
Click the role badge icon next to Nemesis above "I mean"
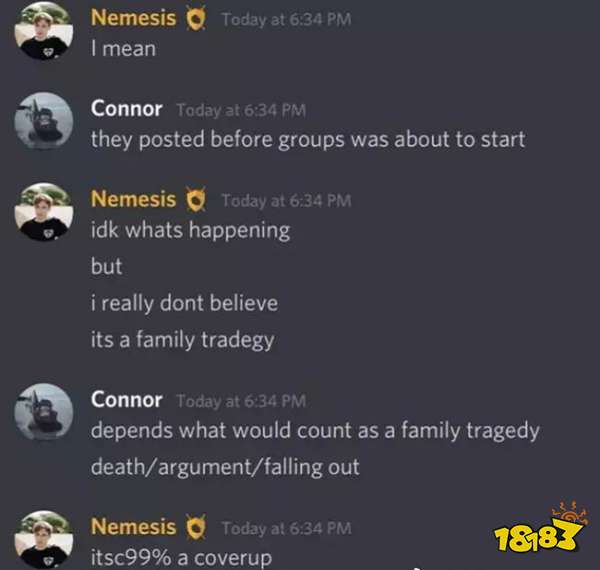pyautogui.click(x=196, y=18)
